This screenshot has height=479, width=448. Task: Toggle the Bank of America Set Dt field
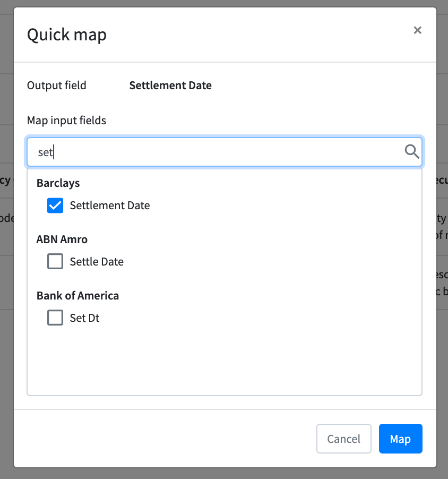[x=55, y=318]
